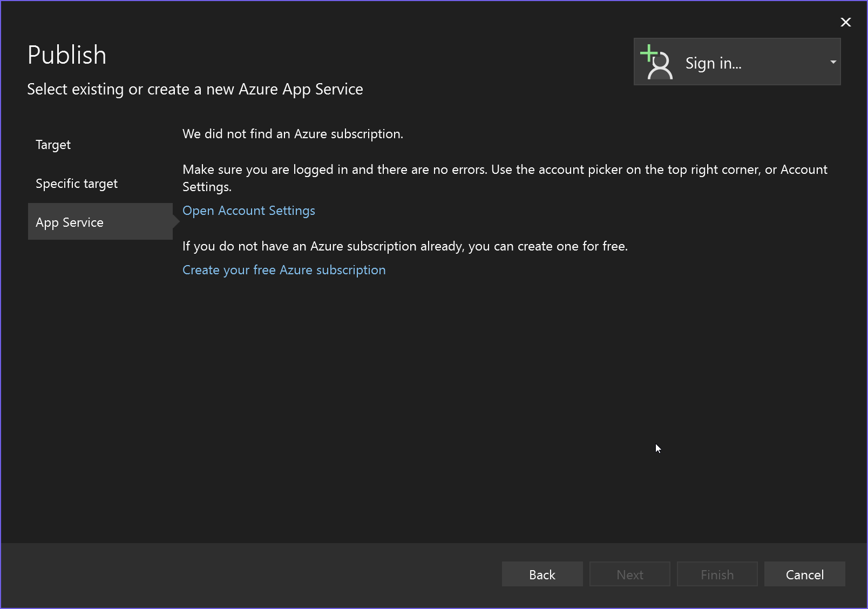Close the Publish dialog with the X
The width and height of the screenshot is (868, 609).
(845, 22)
